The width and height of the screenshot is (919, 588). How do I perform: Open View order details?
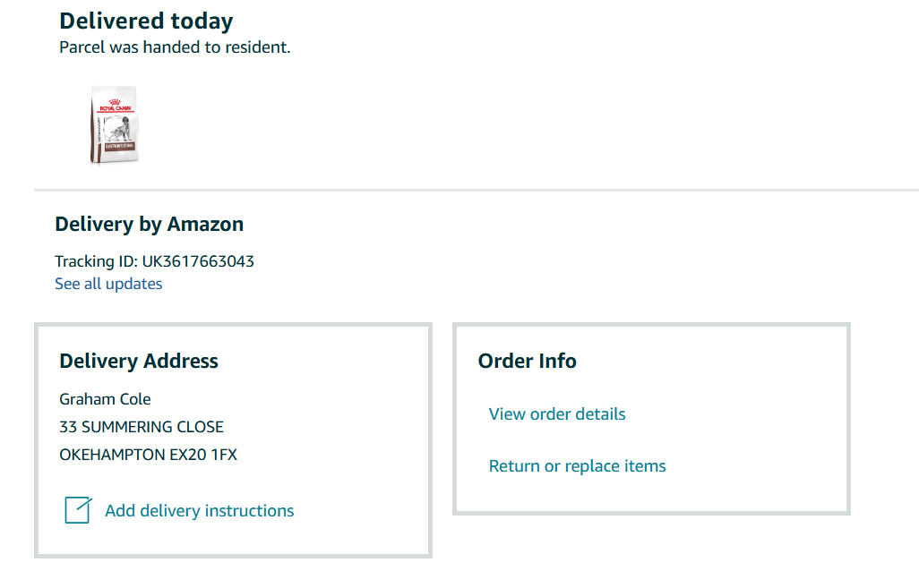(557, 414)
